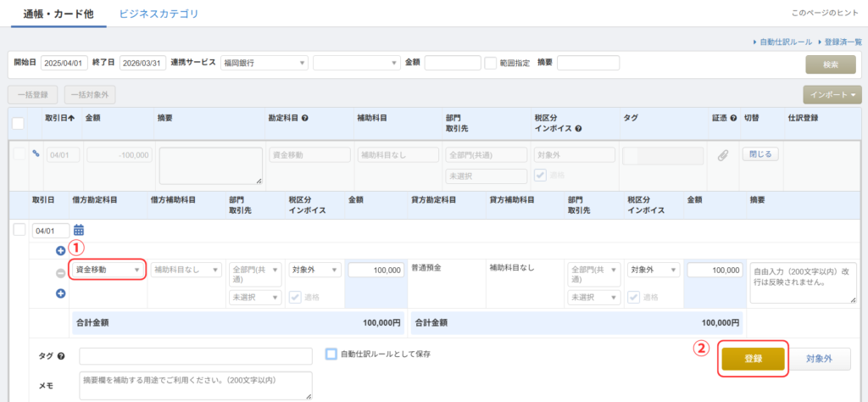Open the 自動仕訳ルール link

(x=785, y=42)
